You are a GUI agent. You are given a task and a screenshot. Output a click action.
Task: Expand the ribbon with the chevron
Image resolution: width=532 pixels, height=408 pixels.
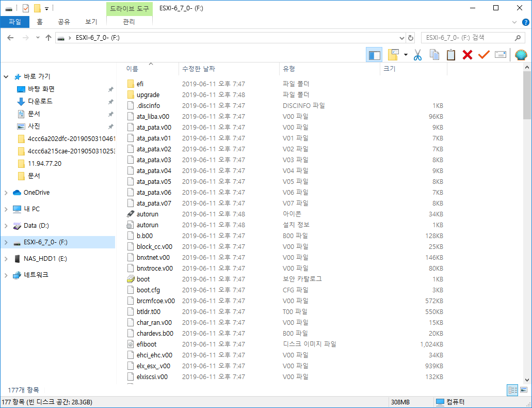tap(514, 22)
